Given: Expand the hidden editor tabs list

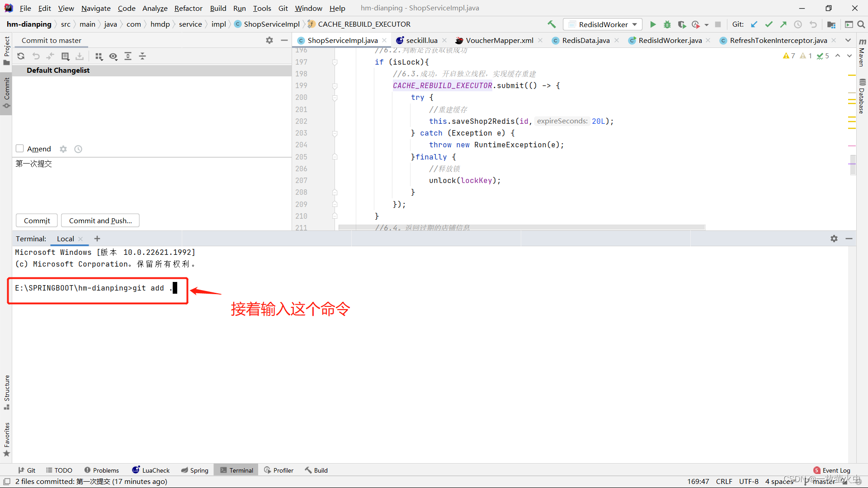Looking at the screenshot, I should (848, 40).
